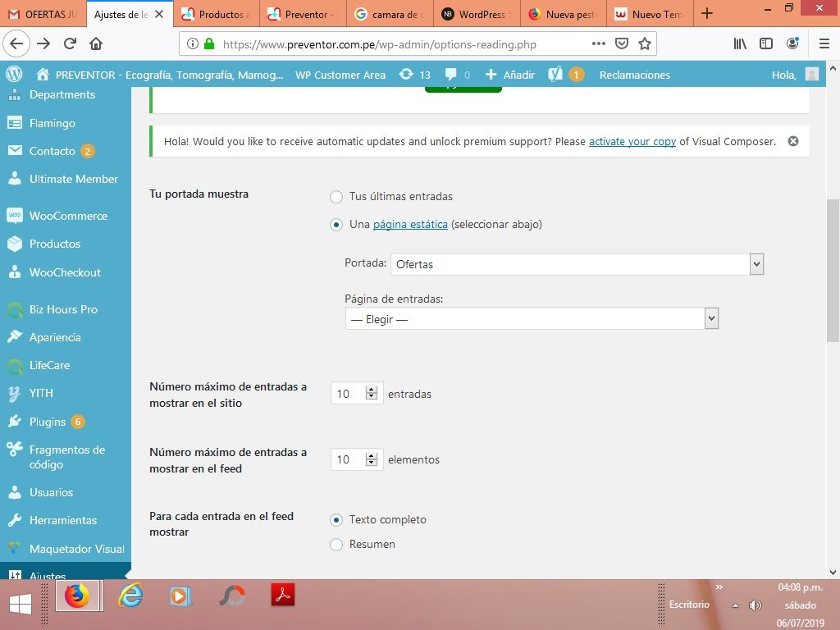Screen dimensions: 840x630
Task: Open WP Customer Area link
Action: point(340,75)
